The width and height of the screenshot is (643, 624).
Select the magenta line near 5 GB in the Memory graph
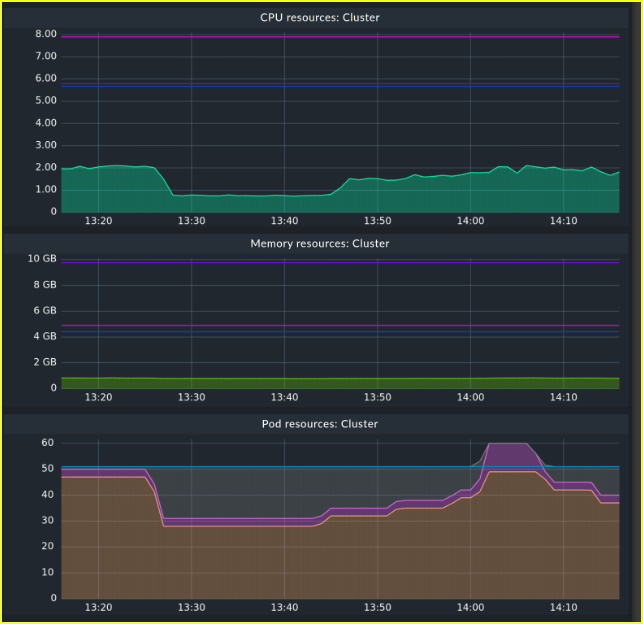tap(340, 326)
